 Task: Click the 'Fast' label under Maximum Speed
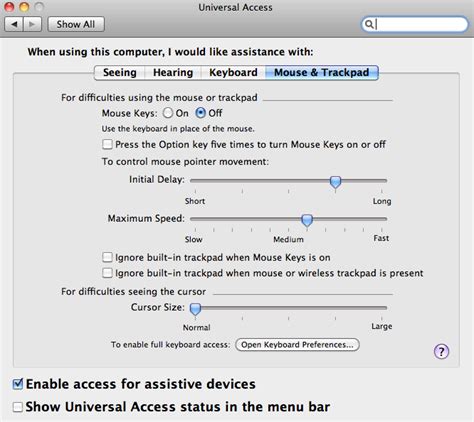pos(381,238)
